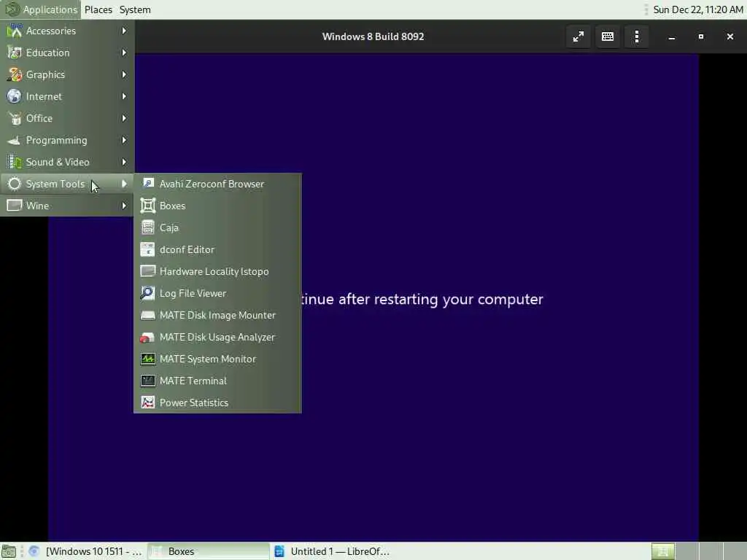Click the dconf Editor icon
The width and height of the screenshot is (747, 560).
point(147,250)
